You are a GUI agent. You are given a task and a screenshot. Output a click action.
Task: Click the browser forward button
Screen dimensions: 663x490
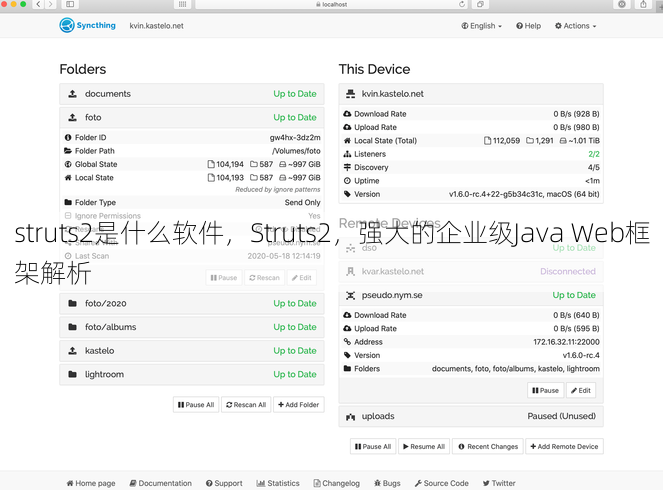(x=51, y=4)
